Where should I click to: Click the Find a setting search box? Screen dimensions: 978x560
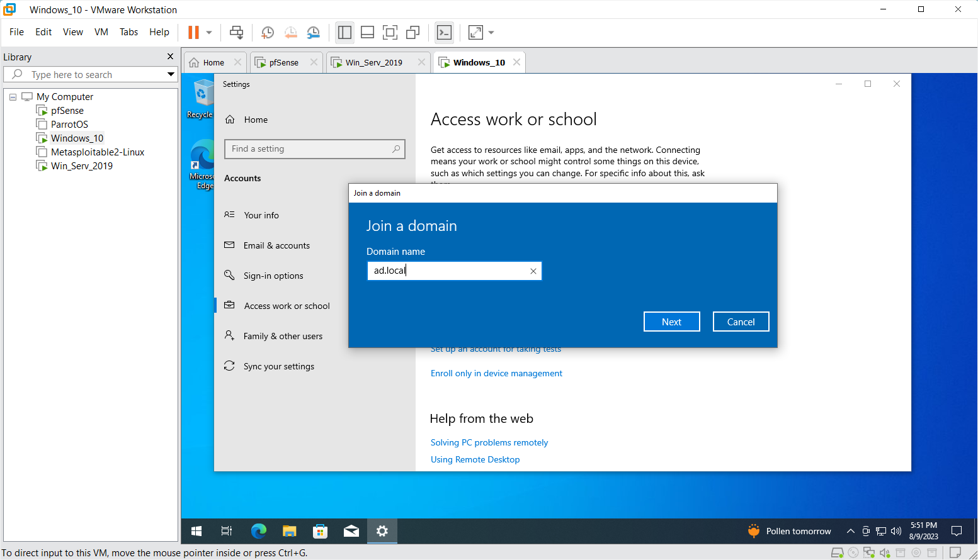315,149
